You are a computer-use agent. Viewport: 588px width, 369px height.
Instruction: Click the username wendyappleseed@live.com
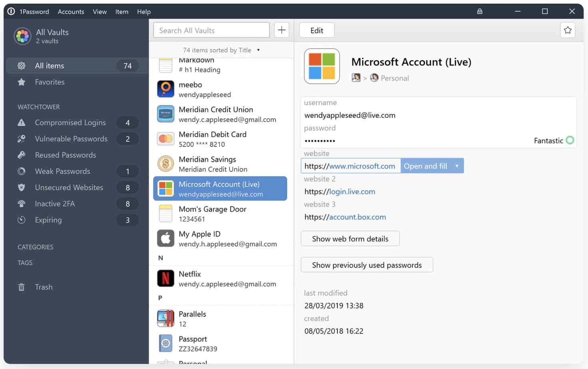tap(350, 115)
